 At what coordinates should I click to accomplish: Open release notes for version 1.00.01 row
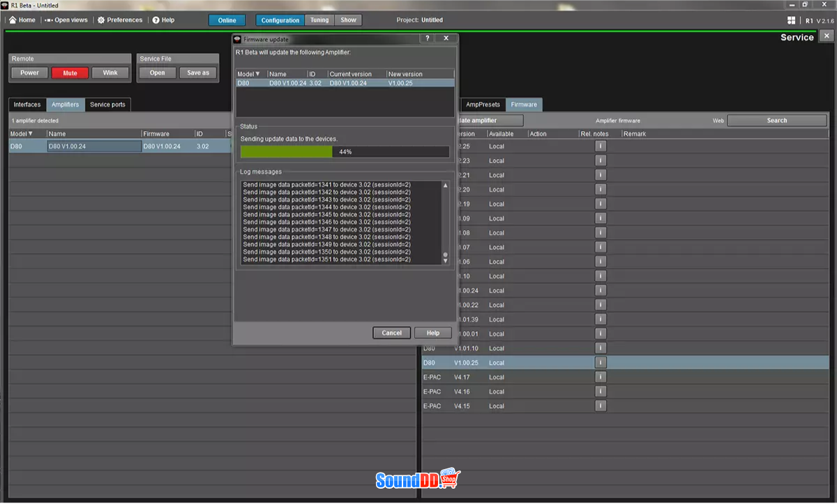coord(601,334)
